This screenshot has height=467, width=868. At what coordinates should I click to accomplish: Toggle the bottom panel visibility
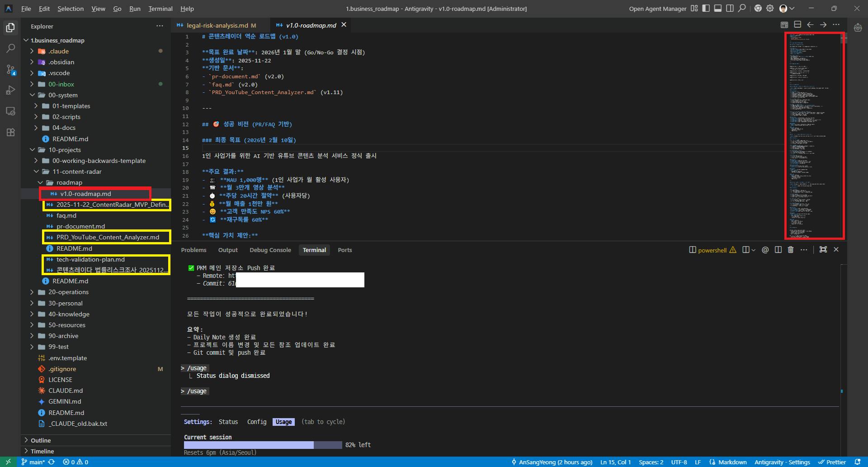pos(717,9)
